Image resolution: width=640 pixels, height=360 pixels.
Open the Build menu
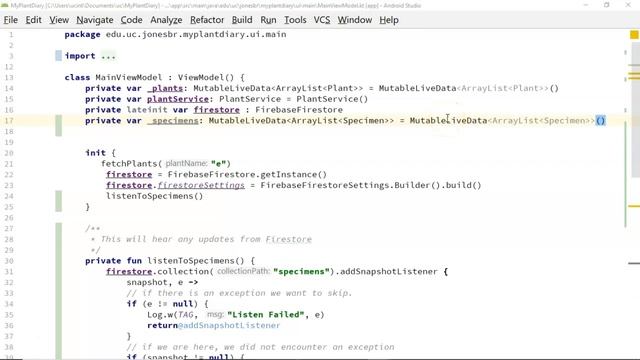point(242,20)
